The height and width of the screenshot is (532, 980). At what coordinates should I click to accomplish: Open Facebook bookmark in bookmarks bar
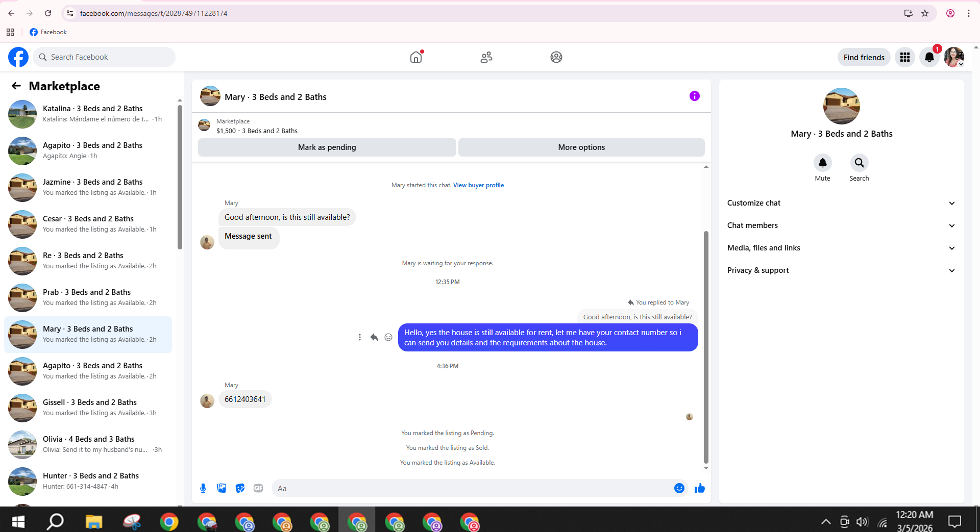pos(48,32)
